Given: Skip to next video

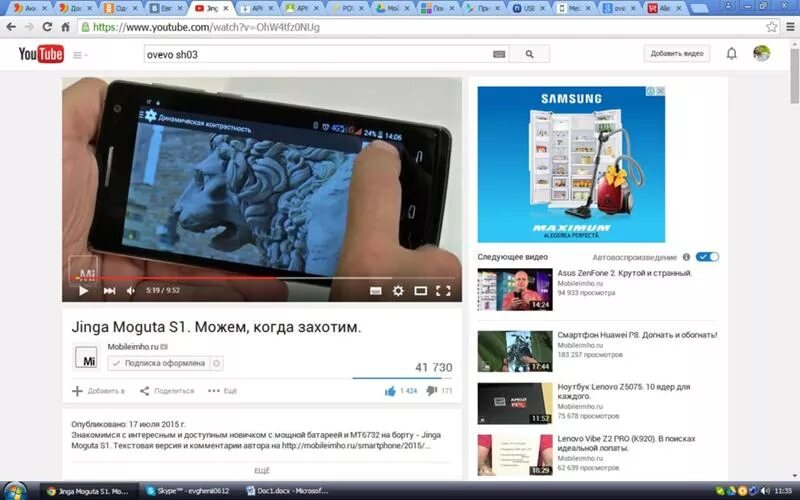Looking at the screenshot, I should 109,291.
